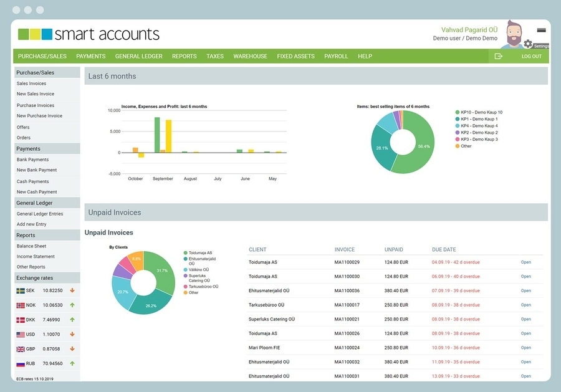561x392 pixels.
Task: Click the tall green September income bar
Action: pyautogui.click(x=157, y=135)
